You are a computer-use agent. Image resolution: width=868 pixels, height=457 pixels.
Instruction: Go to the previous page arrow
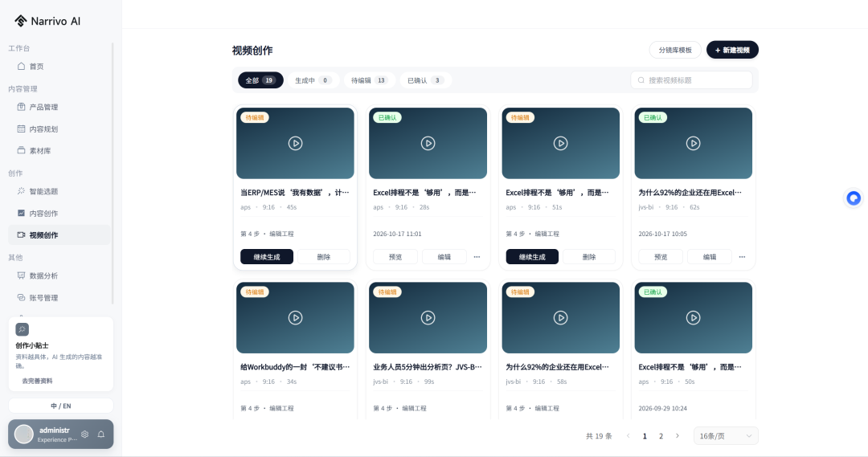tap(628, 436)
